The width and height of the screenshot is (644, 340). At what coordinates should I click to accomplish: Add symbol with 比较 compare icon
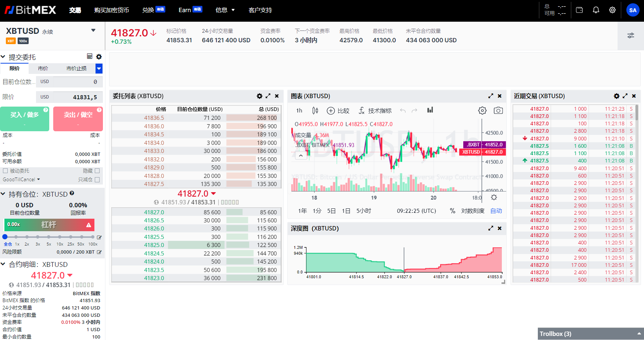pos(338,111)
